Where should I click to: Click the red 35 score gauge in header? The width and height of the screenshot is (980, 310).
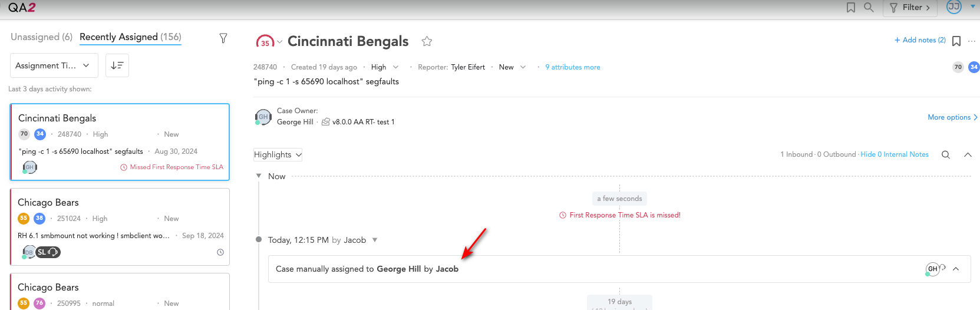coord(265,42)
